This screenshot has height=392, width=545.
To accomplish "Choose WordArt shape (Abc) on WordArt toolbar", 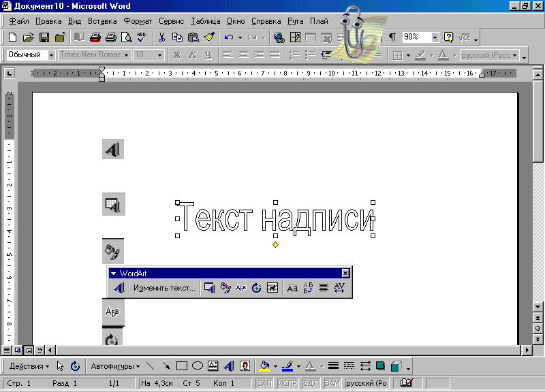I will tap(241, 288).
